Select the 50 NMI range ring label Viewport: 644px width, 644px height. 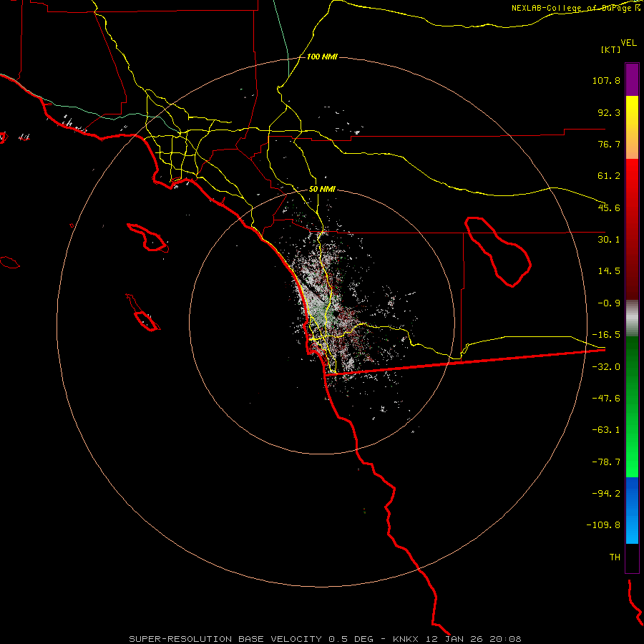[x=322, y=190]
